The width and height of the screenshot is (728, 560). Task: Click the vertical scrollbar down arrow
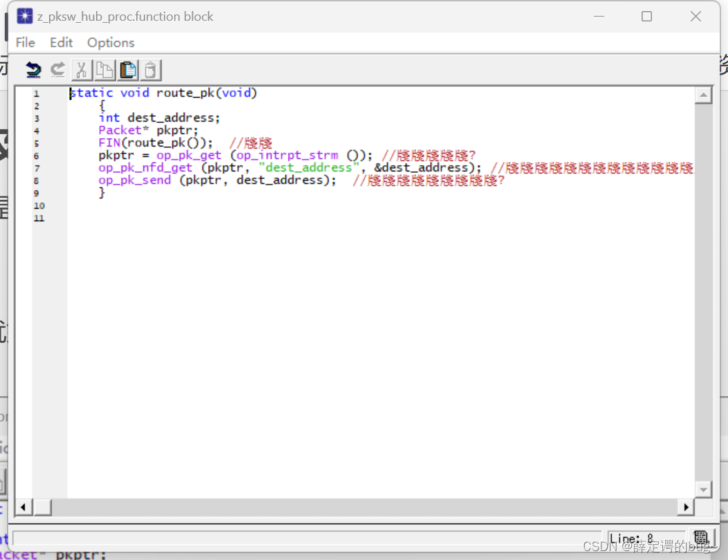pos(703,489)
